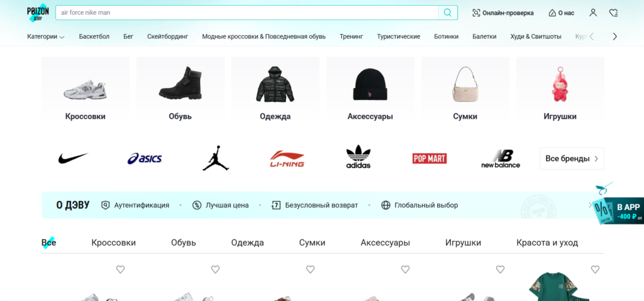Open the Одежда category jacket card
644x301 pixels.
click(275, 90)
